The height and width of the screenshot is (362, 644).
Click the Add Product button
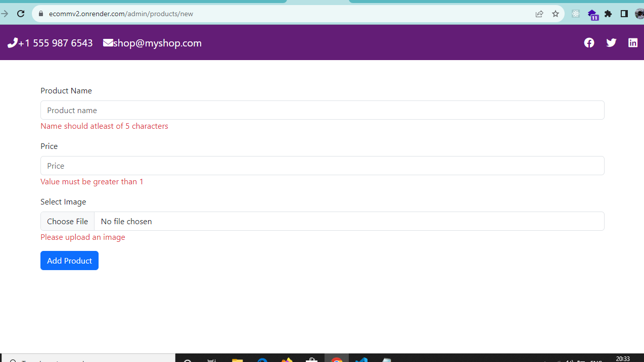pyautogui.click(x=69, y=261)
